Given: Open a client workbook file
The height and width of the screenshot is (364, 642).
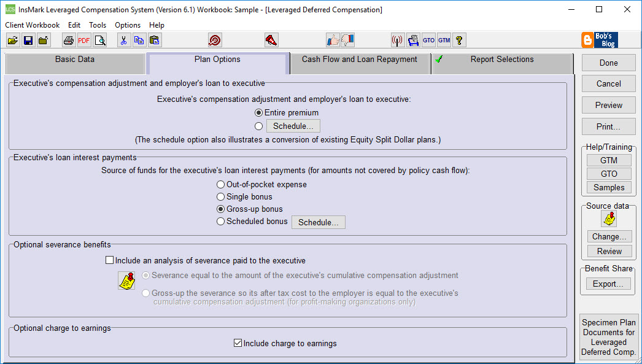Looking at the screenshot, I should coord(14,39).
